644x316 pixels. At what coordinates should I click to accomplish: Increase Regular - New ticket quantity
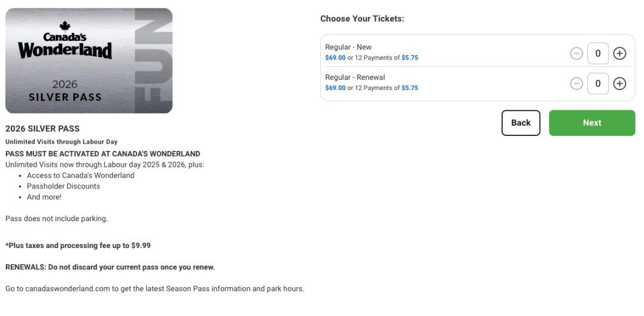tap(620, 54)
